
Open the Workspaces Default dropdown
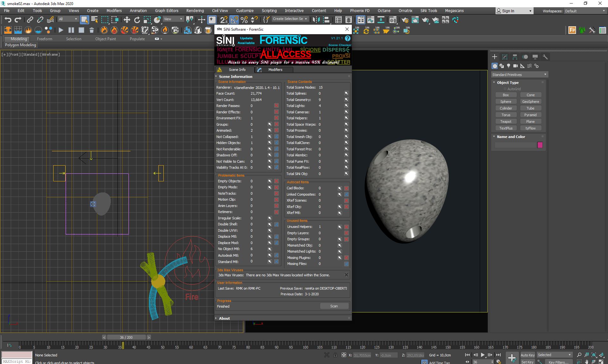tap(585, 11)
